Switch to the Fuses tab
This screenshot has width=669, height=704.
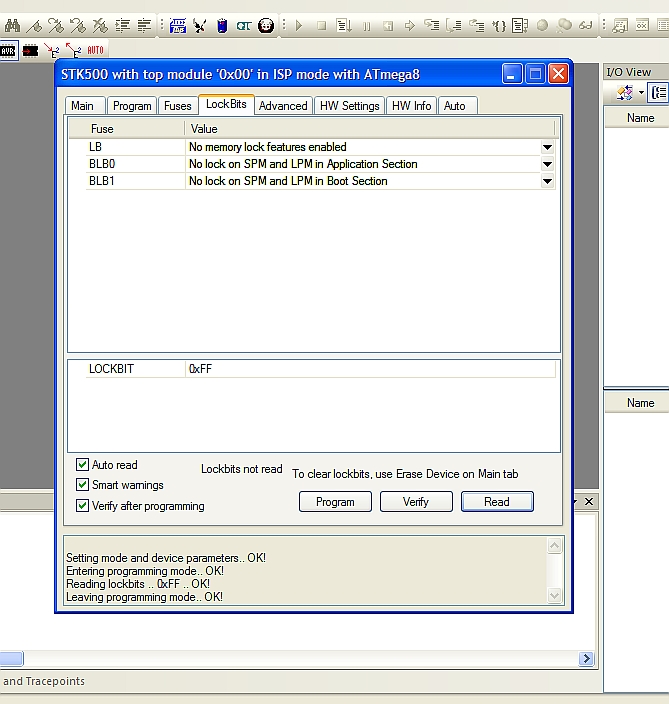pos(178,106)
